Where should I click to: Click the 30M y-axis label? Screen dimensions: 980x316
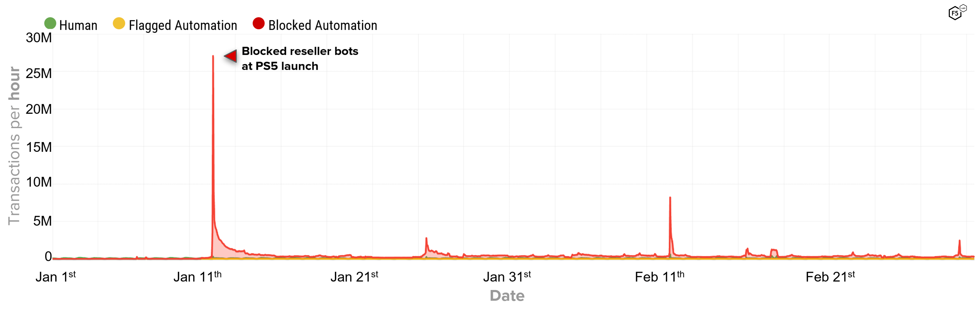click(x=39, y=38)
